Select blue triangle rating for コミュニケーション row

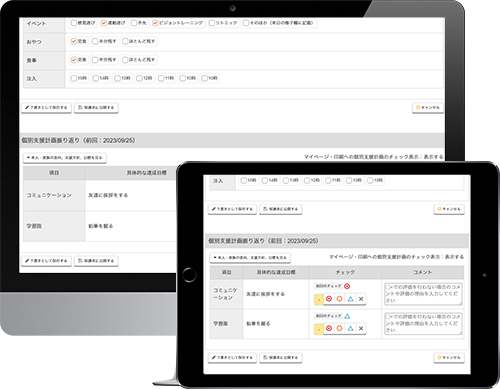350,299
